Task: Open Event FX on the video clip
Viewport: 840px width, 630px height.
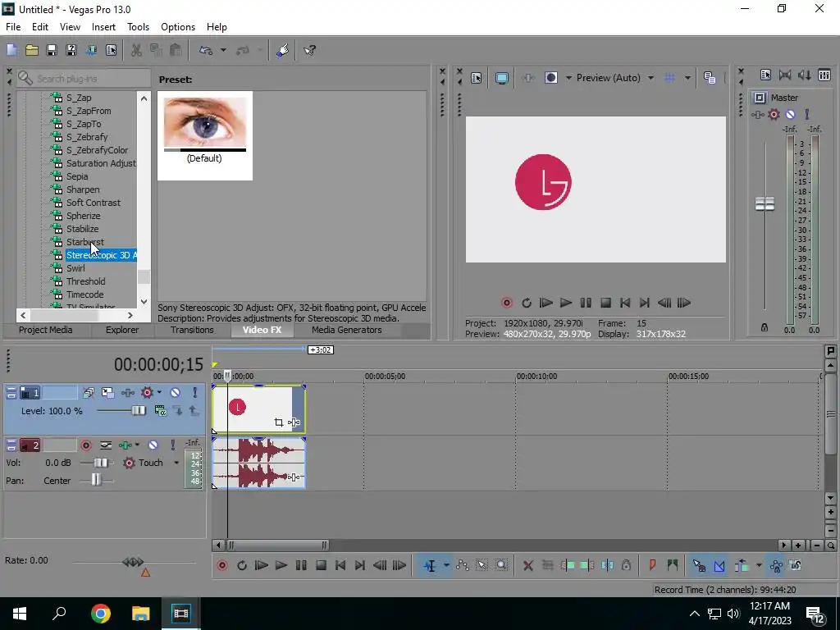Action: click(x=294, y=422)
